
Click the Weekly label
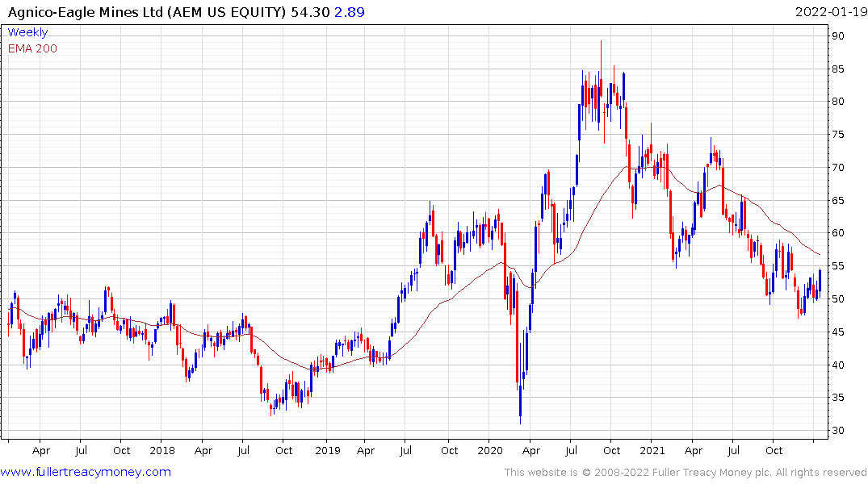tap(27, 32)
